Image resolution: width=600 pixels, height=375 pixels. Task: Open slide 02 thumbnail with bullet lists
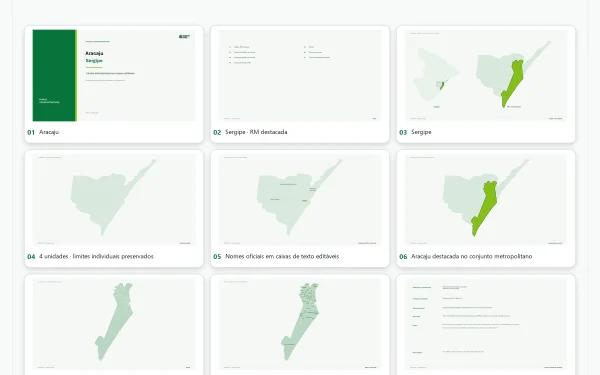(x=300, y=75)
